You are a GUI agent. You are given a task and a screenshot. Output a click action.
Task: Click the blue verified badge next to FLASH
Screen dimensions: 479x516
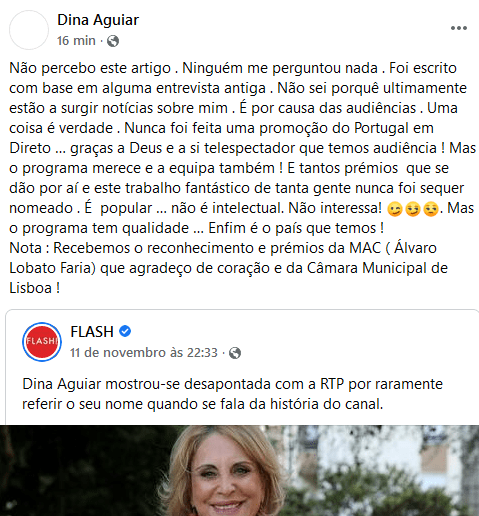125,331
